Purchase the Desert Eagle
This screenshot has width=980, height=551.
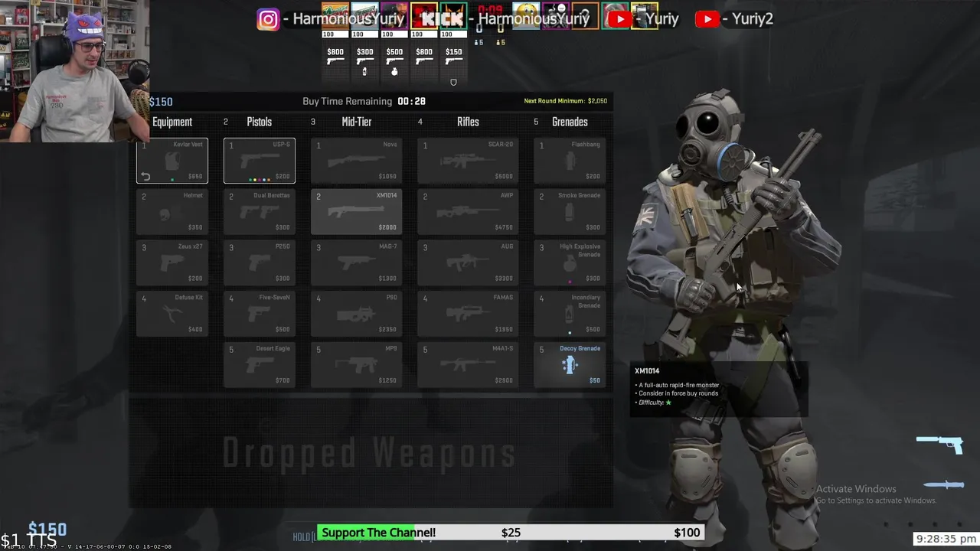tap(260, 365)
